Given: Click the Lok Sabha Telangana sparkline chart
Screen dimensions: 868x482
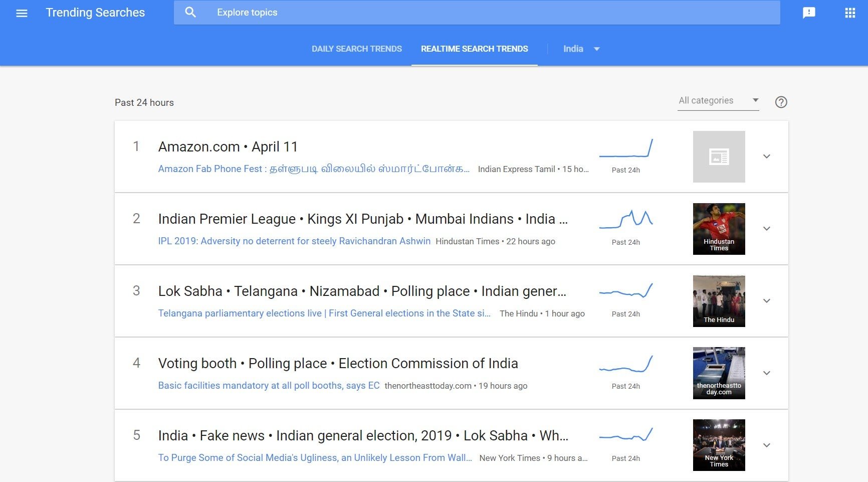Looking at the screenshot, I should click(x=626, y=291).
